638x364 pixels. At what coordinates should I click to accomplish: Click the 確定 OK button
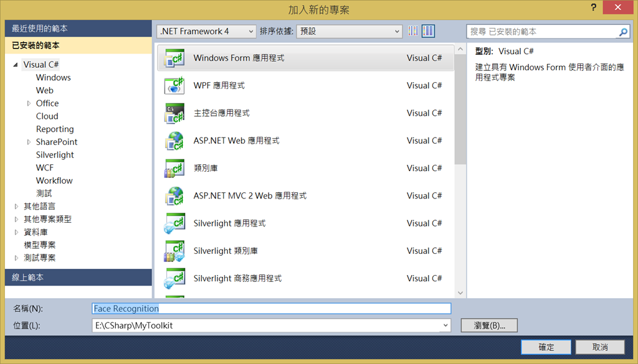pos(546,347)
